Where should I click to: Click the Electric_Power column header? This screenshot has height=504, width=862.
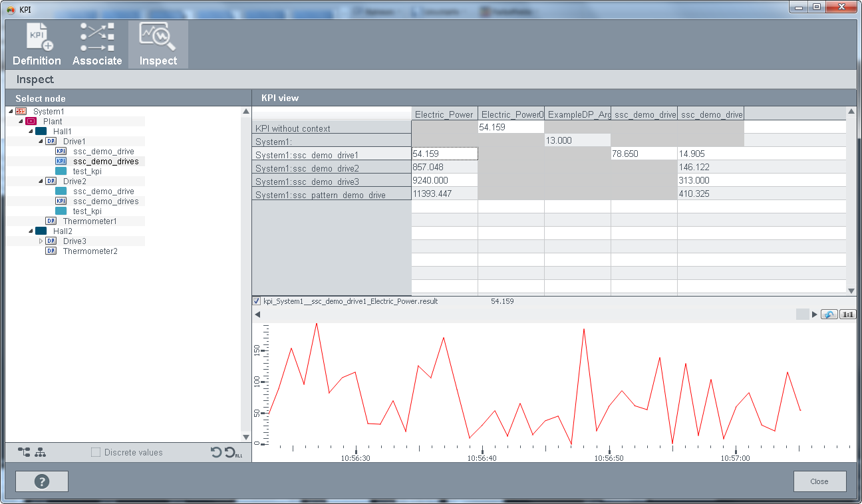pos(444,114)
